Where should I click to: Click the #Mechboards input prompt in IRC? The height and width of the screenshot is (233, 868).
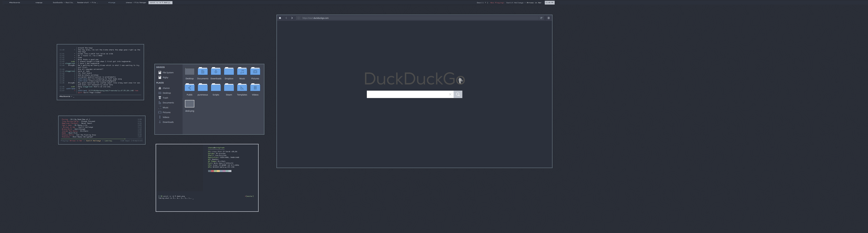[x=67, y=97]
